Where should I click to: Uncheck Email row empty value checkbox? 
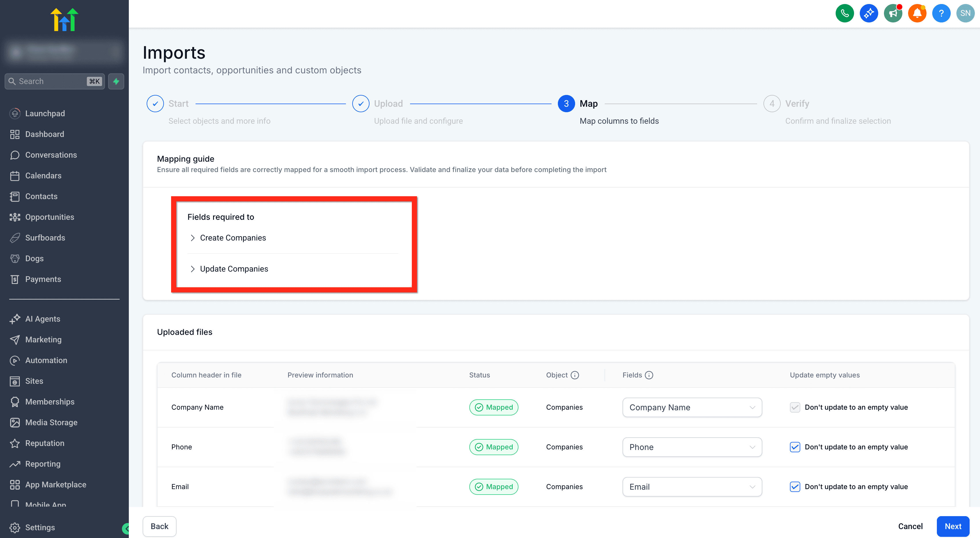point(795,487)
